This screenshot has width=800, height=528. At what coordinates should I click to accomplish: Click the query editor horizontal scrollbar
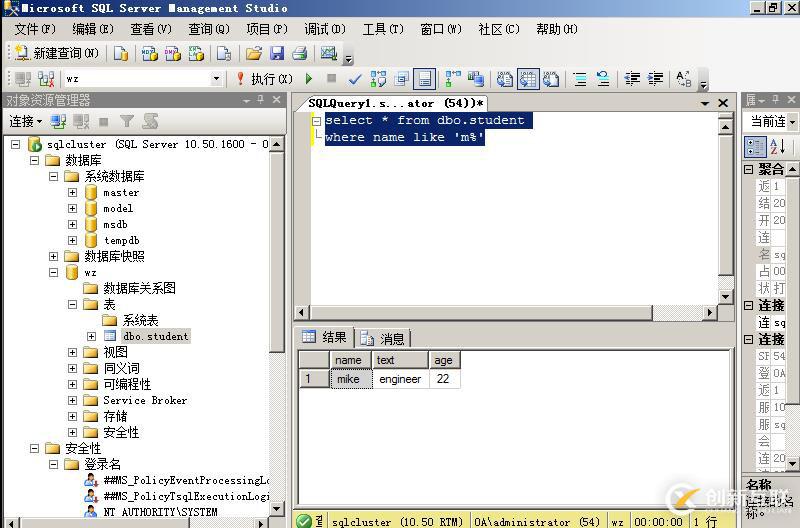point(481,312)
